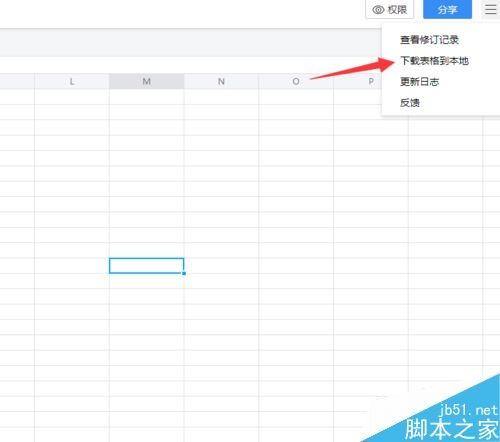Click the fill handle of selected cell

coord(184,273)
